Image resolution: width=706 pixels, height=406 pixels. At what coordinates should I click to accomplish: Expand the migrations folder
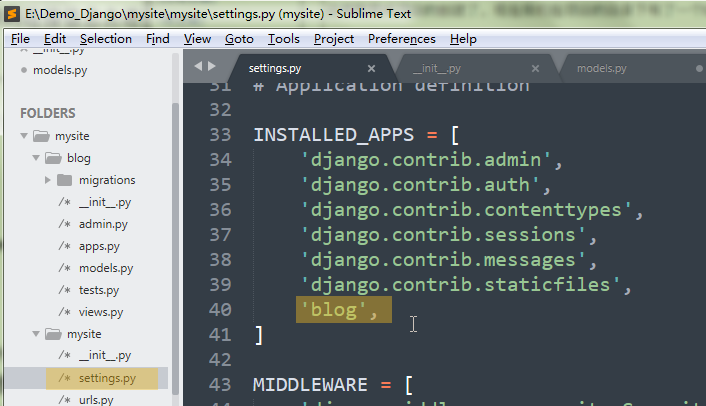click(x=48, y=180)
